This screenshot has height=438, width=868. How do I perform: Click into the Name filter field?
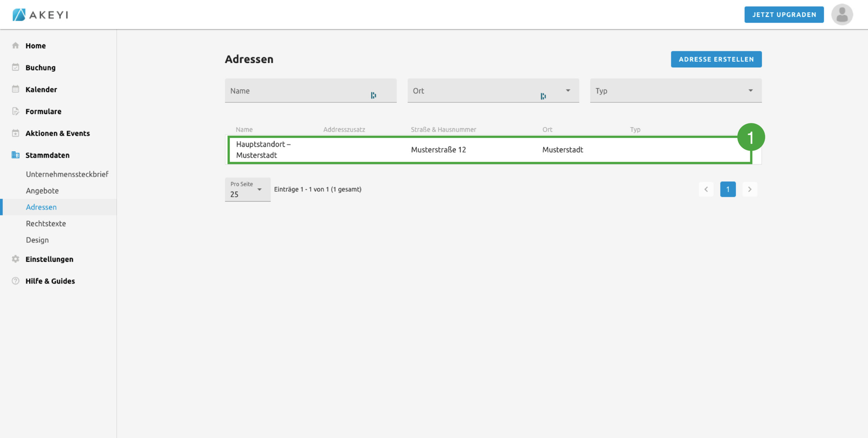298,91
